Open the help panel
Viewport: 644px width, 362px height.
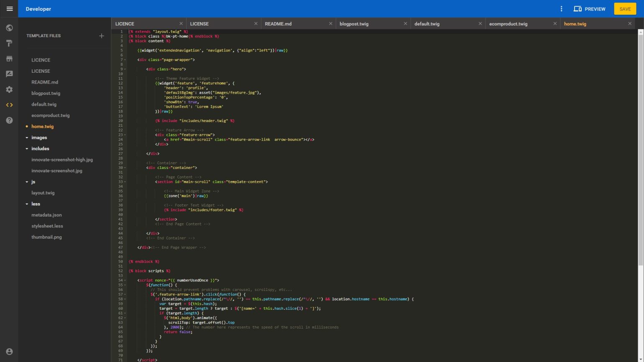pos(9,120)
